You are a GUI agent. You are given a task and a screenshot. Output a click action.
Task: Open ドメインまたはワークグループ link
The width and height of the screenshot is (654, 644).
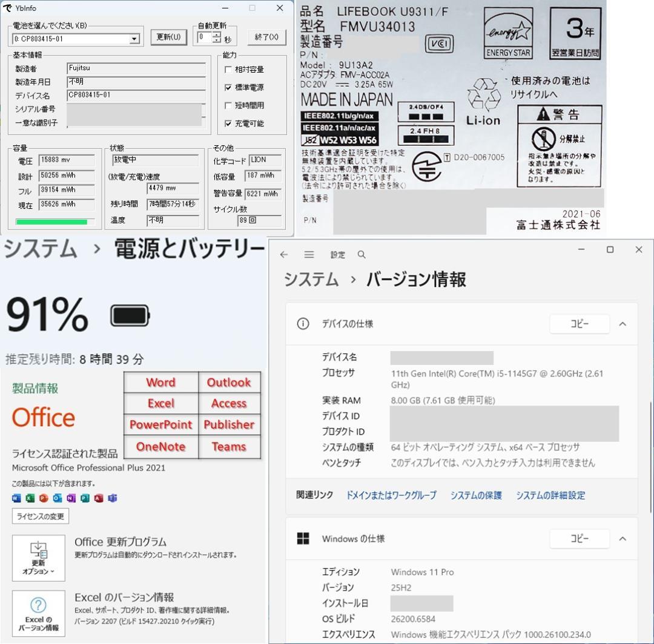[391, 495]
